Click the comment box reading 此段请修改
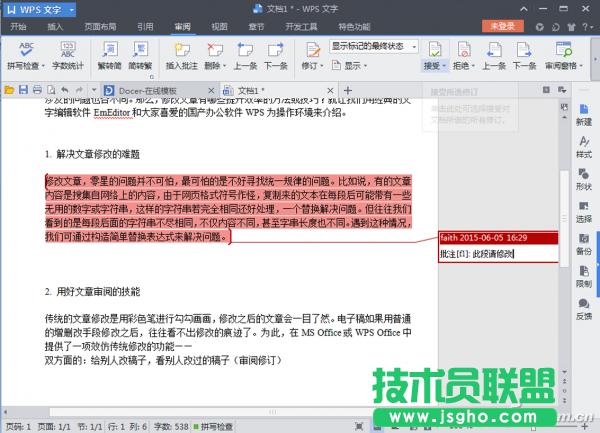This screenshot has width=600, height=433. pos(497,253)
